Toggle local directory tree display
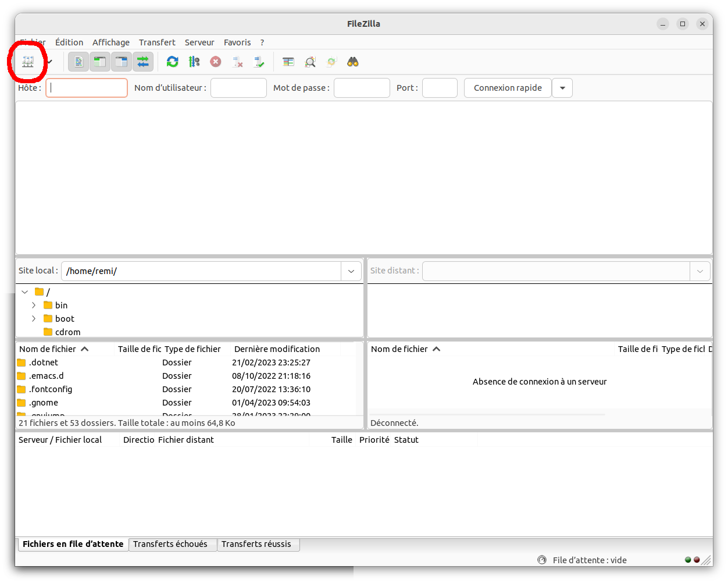This screenshot has width=728, height=583. 100,62
